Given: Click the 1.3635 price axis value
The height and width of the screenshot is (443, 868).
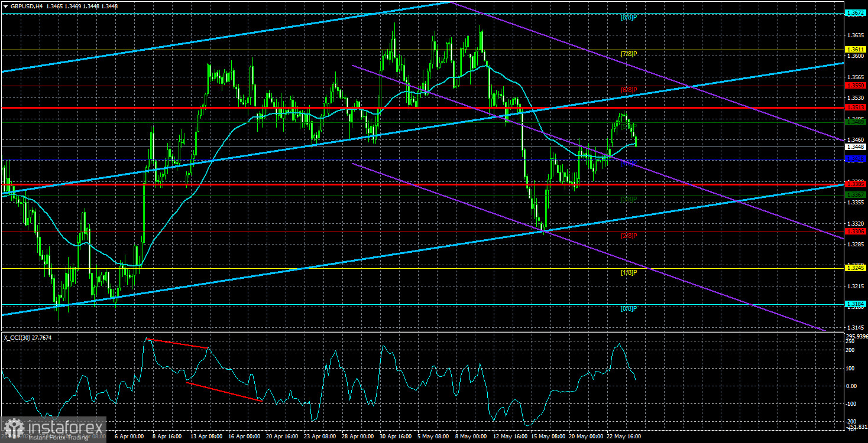Looking at the screenshot, I should [856, 35].
